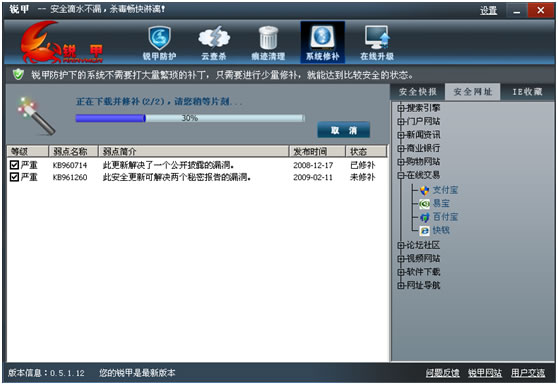Click the 快钱 site icon

[425, 231]
